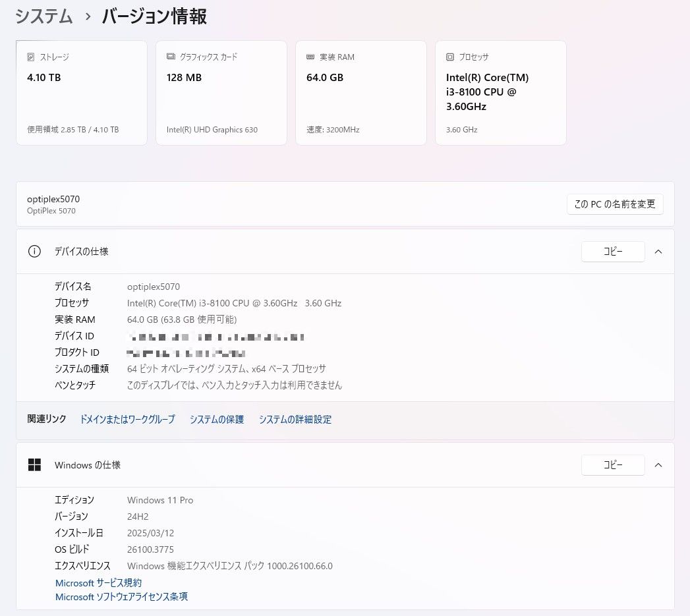Click version value 24H2
The image size is (690, 616).
pos(138,517)
